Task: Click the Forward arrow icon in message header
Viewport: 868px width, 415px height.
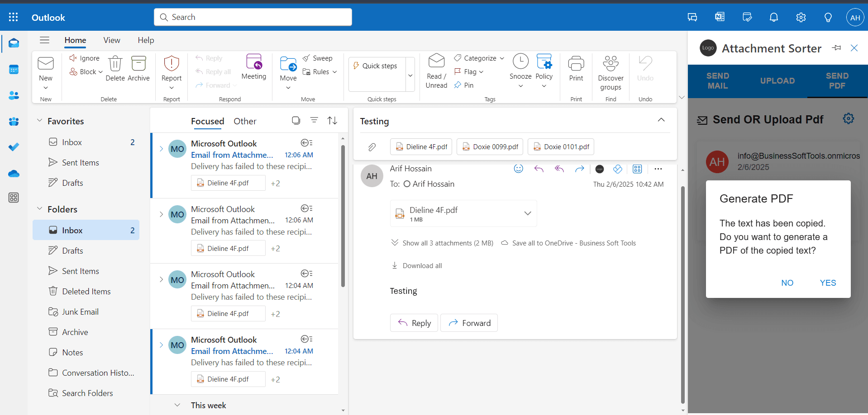Action: [580, 169]
